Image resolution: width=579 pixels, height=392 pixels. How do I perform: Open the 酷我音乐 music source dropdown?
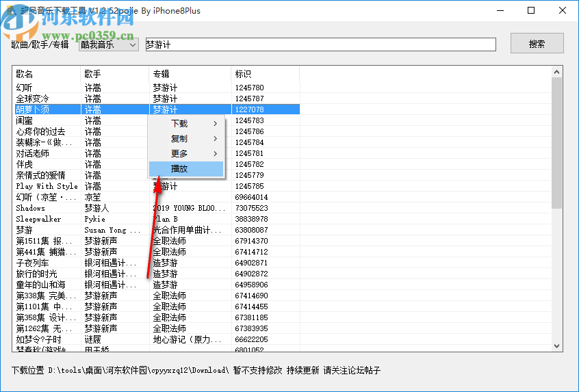[109, 44]
